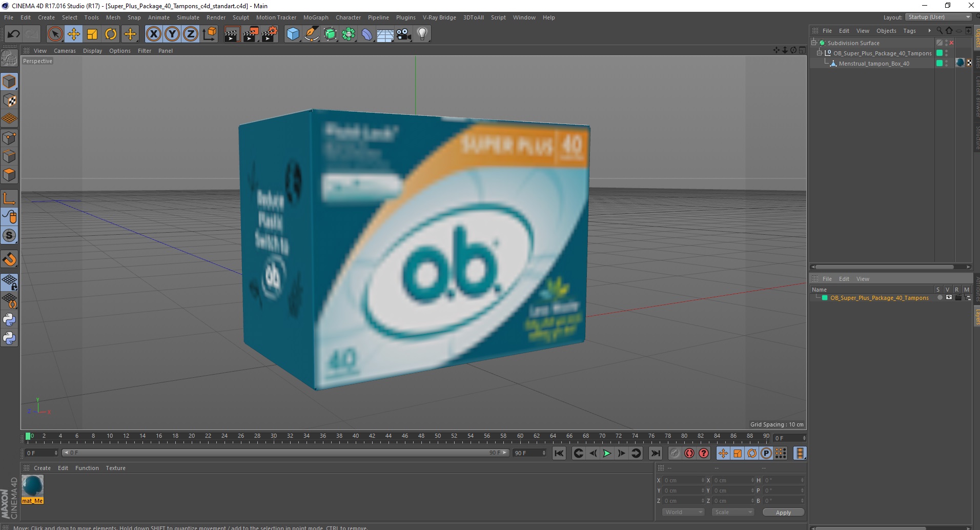The height and width of the screenshot is (530, 980).
Task: Open viewport Cameras menu
Action: point(65,51)
